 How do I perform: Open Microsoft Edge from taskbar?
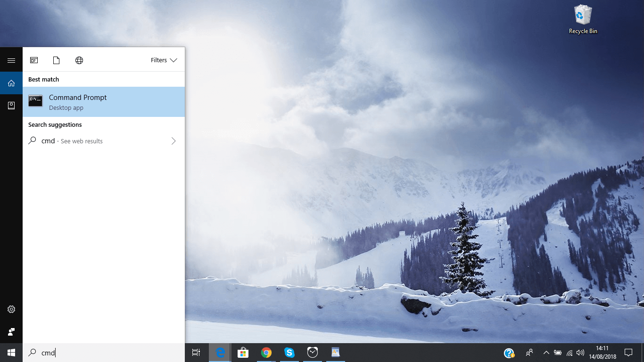[x=220, y=353]
